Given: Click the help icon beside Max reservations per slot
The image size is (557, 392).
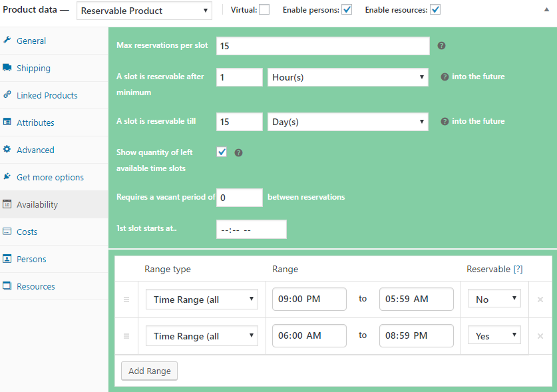Looking at the screenshot, I should [x=441, y=46].
